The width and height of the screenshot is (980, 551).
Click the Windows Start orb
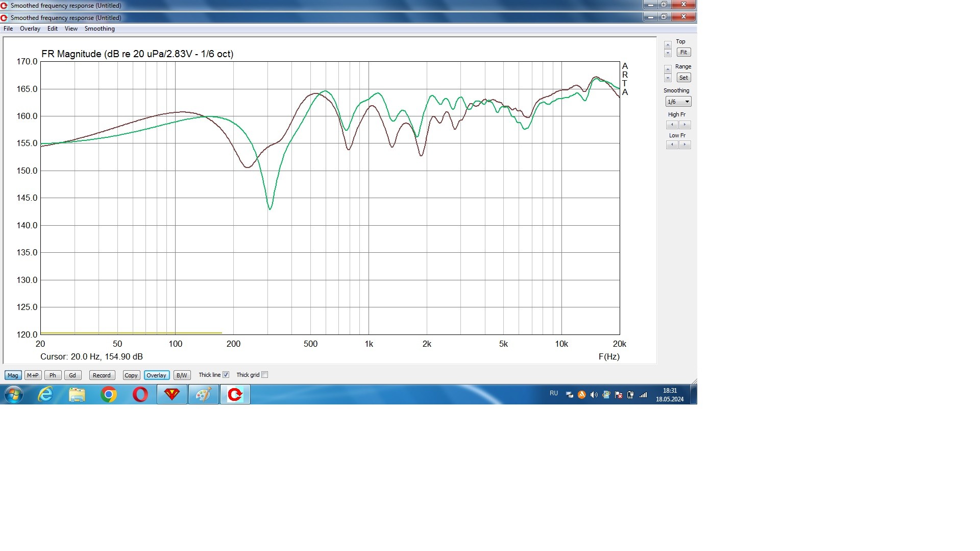14,395
